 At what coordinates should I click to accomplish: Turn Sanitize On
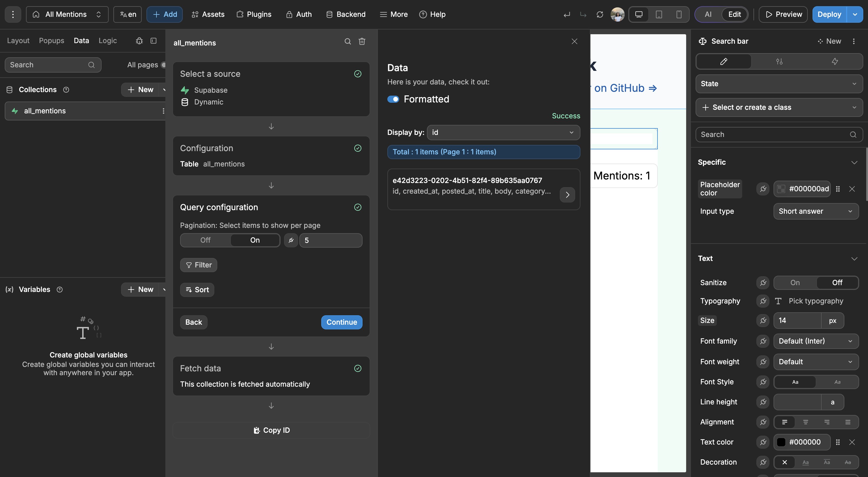pos(795,283)
